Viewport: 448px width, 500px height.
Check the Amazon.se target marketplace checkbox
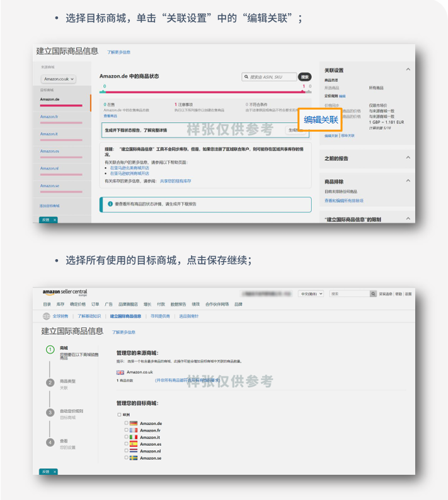[126, 457]
